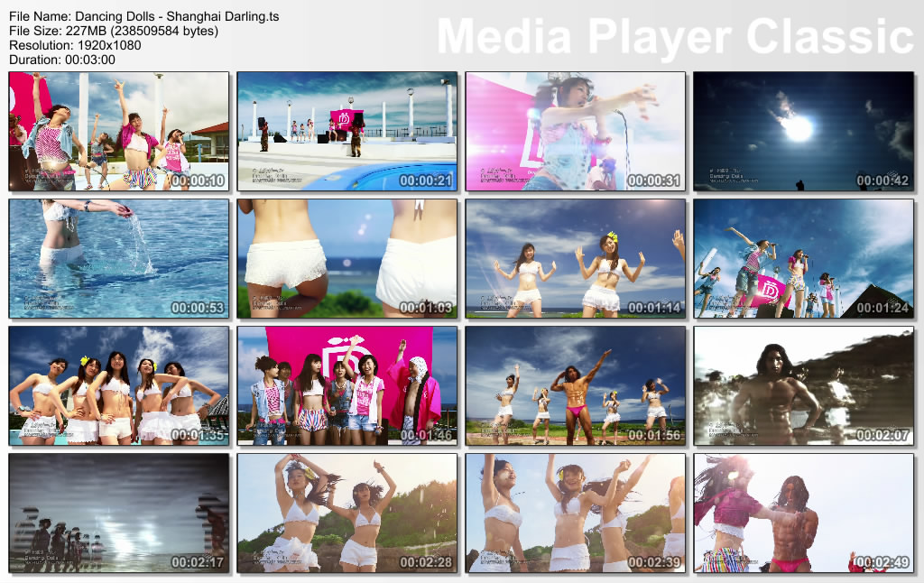Screen dimensions: 924x583
Task: Click the Resolution 1920x1080 text
Action: 75,45
